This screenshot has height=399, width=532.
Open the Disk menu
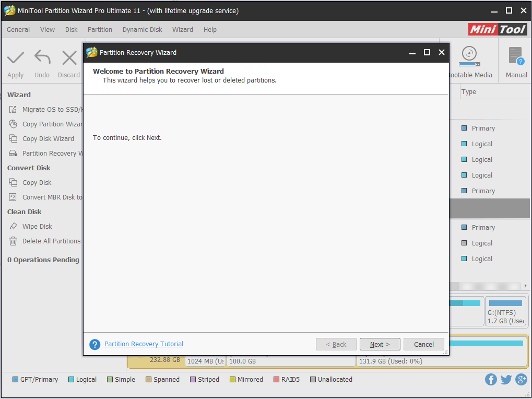pos(71,30)
